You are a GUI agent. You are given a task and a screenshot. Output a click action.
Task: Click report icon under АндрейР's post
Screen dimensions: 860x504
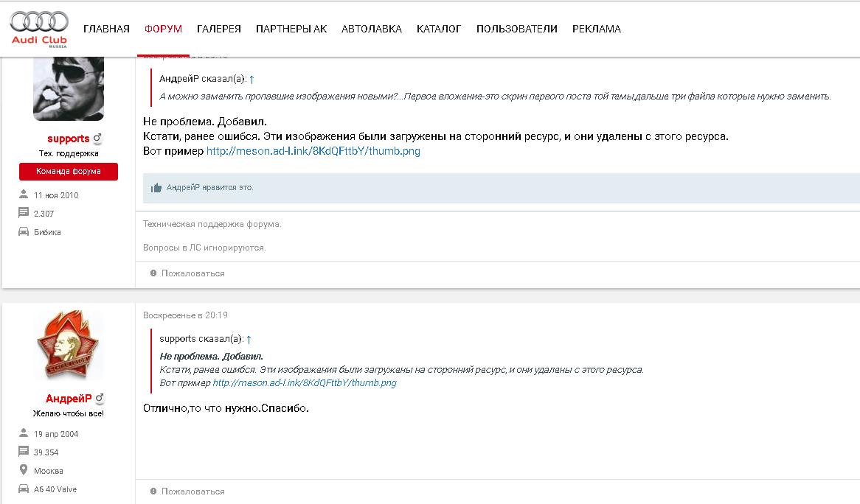153,491
